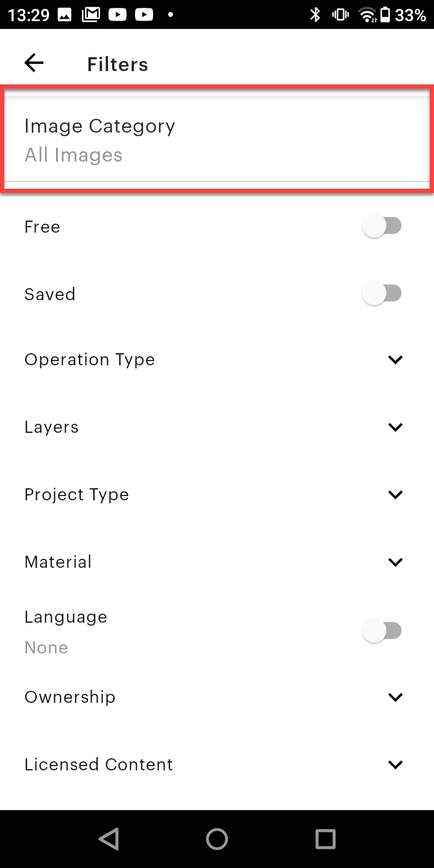The width and height of the screenshot is (434, 868).
Task: Expand the Material filter chevron
Action: tap(395, 562)
